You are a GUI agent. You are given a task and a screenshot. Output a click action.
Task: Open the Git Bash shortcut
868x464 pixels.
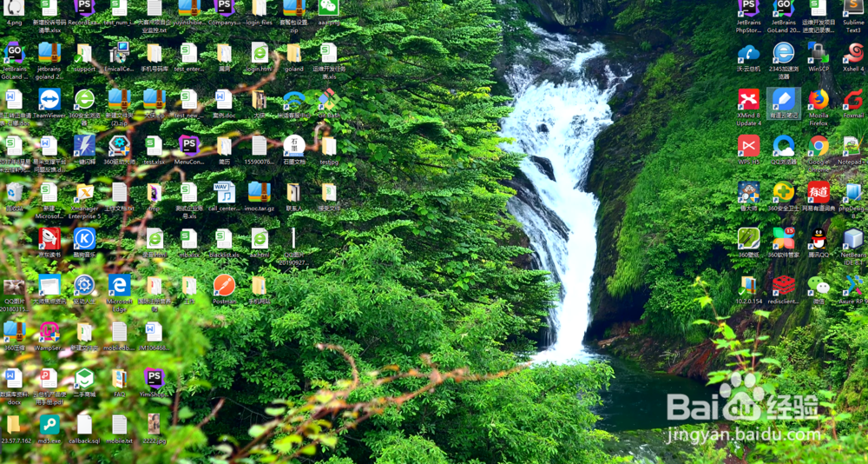click(329, 99)
